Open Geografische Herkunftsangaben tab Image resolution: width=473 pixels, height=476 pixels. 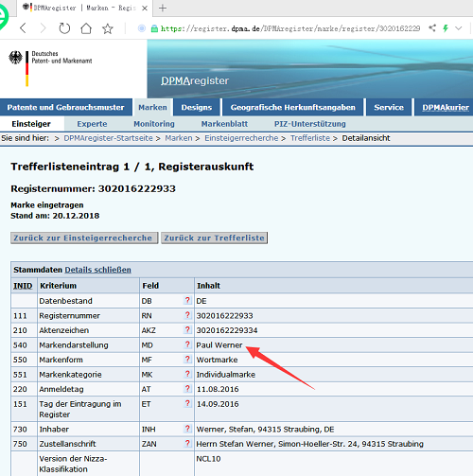tap(292, 108)
